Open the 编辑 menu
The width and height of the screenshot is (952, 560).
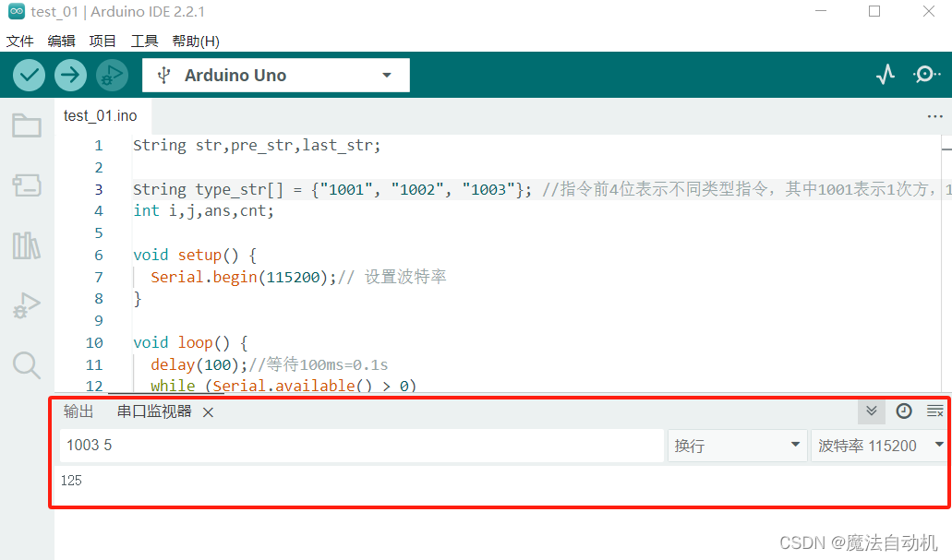pos(61,42)
